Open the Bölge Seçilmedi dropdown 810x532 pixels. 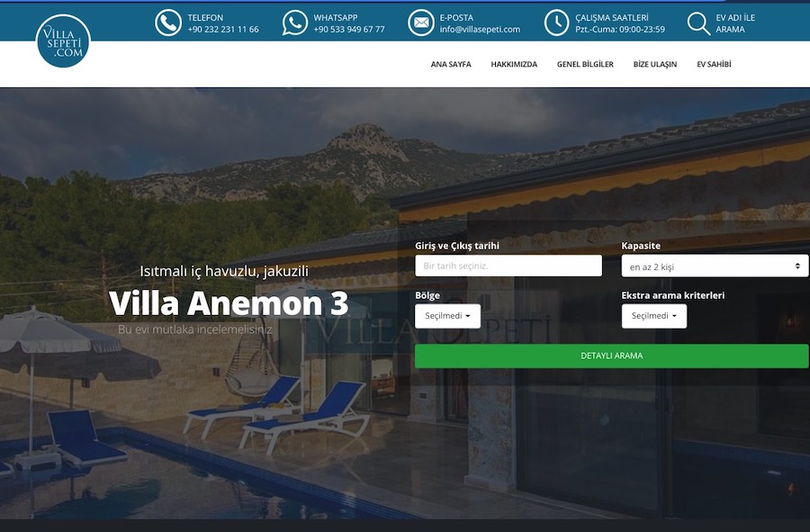[447, 316]
